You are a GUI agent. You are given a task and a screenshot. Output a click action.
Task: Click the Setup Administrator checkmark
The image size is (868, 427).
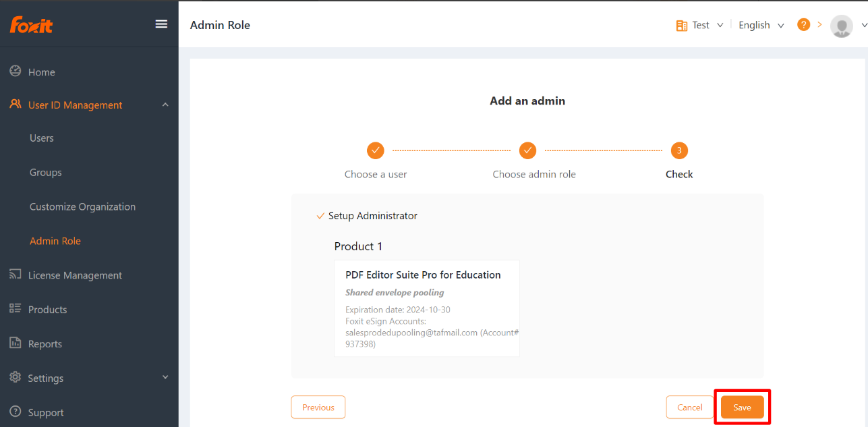(x=320, y=217)
